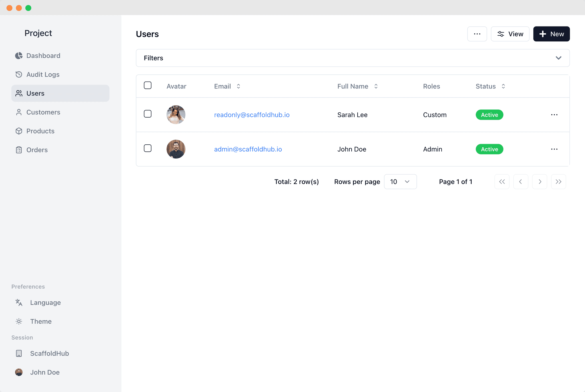
Task: Click the New button
Action: click(x=551, y=34)
